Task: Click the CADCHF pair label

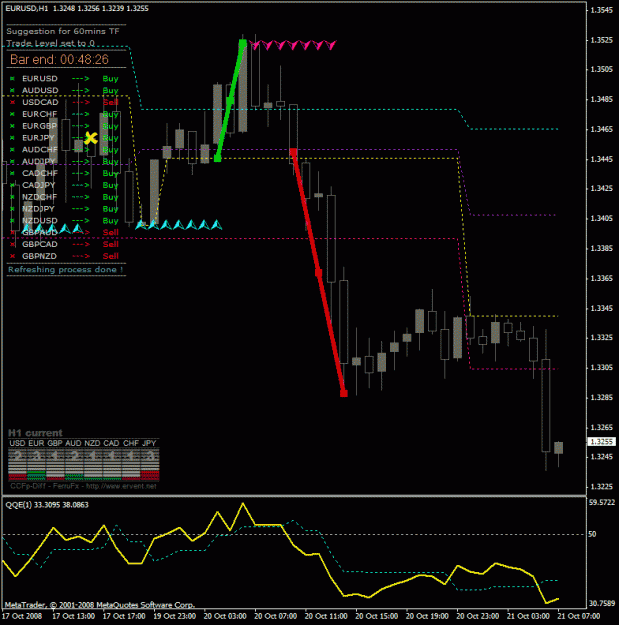Action: tap(40, 173)
